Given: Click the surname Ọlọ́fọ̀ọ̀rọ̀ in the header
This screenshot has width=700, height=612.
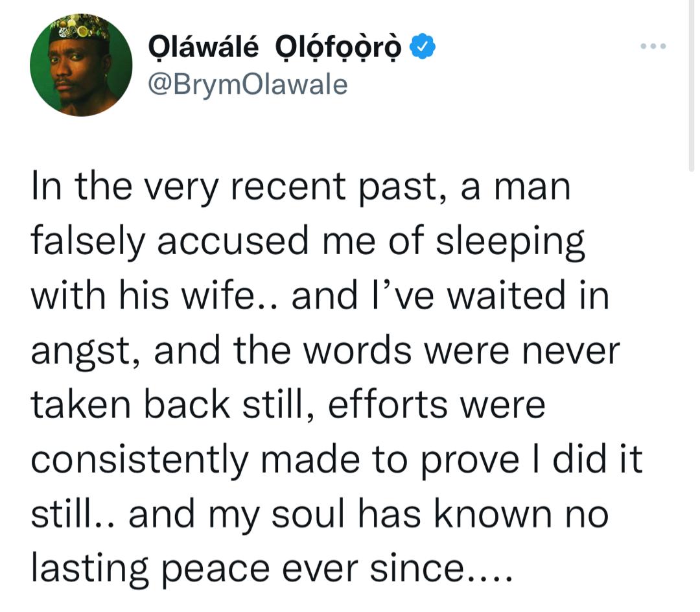Looking at the screenshot, I should [338, 47].
